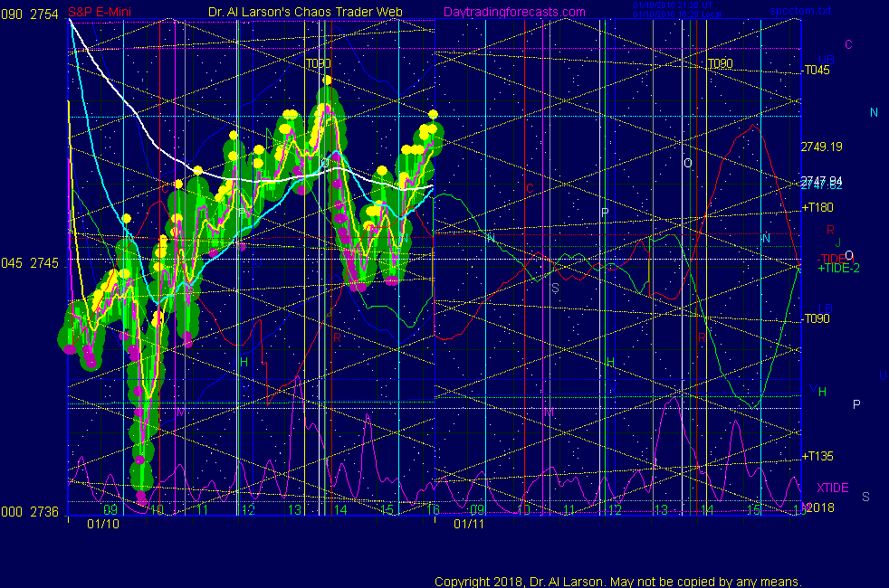Click the '-T045' line label on the right axis
This screenshot has width=889, height=588.
[x=816, y=71]
